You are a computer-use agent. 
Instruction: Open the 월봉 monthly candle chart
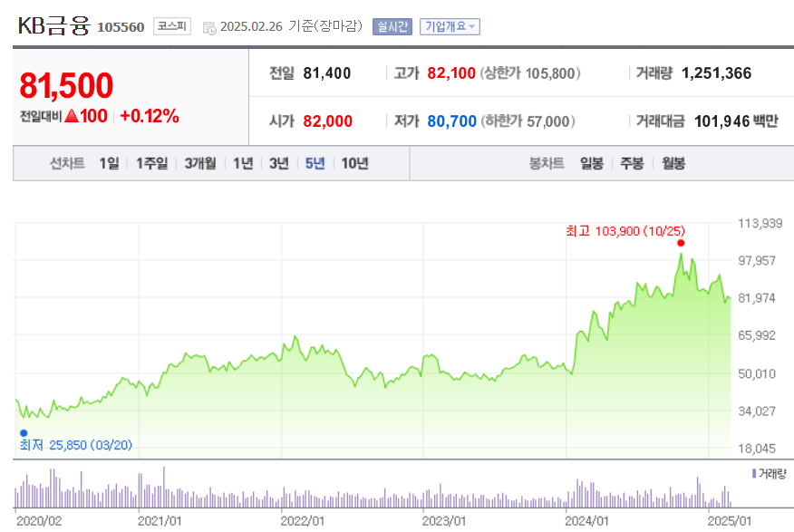673,163
